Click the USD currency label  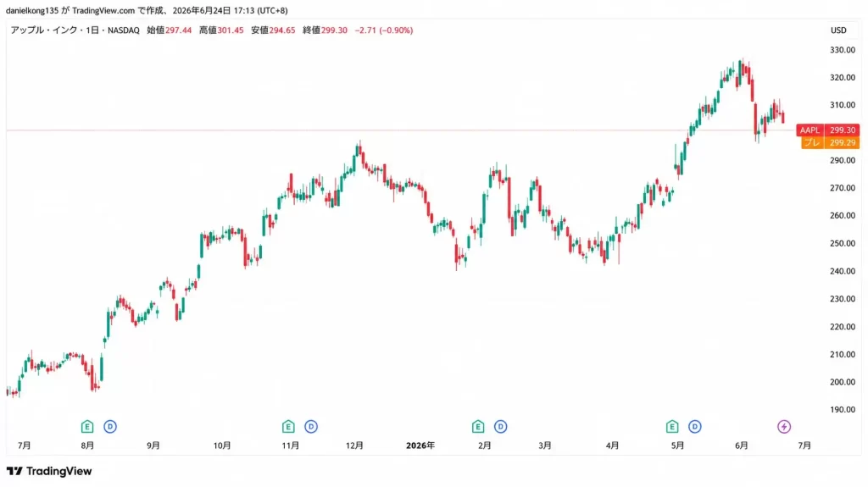point(838,30)
